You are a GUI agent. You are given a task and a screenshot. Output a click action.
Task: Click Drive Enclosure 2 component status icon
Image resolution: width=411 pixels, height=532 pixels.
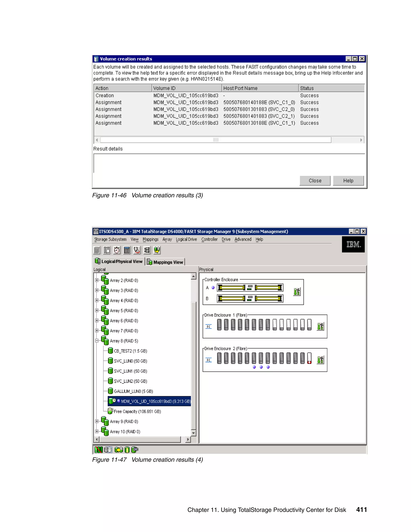tap(320, 360)
